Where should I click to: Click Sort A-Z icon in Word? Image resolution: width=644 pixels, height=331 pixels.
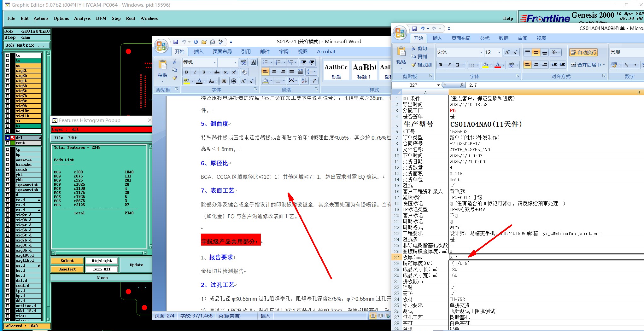click(x=304, y=81)
